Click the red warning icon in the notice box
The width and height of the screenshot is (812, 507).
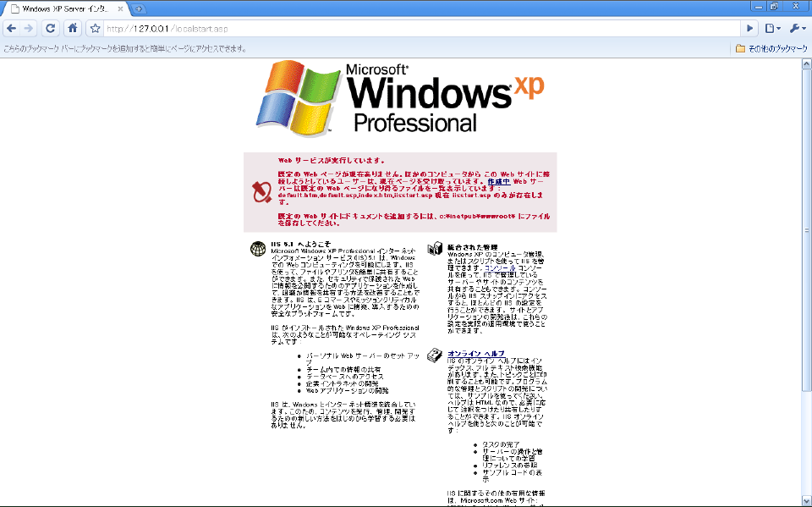tap(261, 192)
